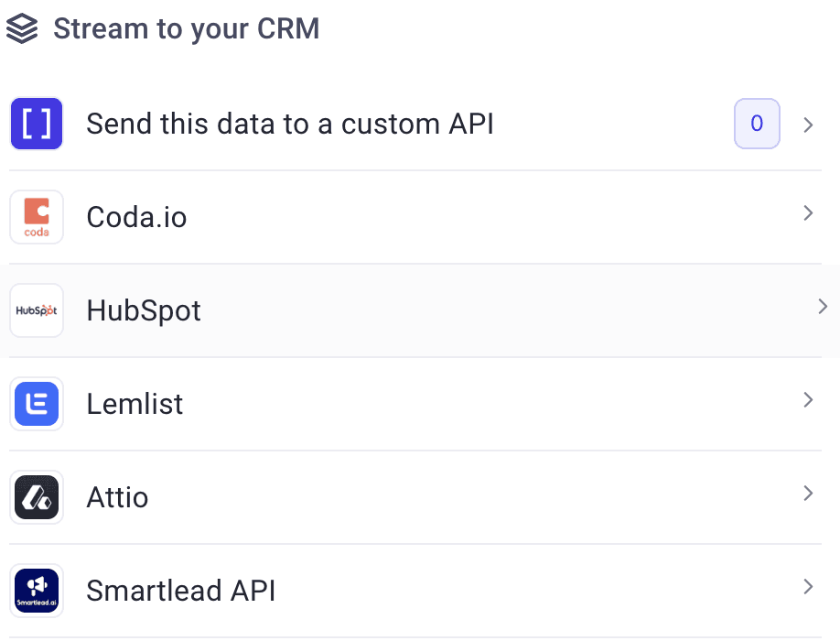Open HubSpot settings via its chevron

(x=822, y=306)
